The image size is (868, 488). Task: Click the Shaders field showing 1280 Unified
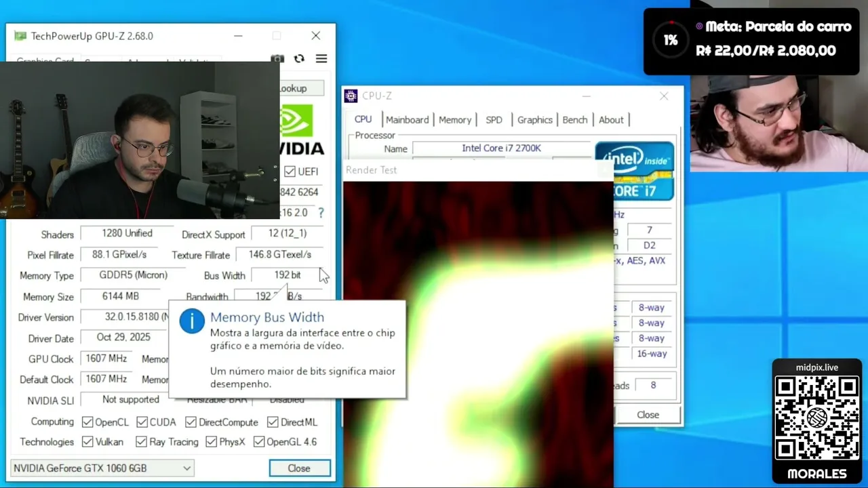(x=127, y=233)
